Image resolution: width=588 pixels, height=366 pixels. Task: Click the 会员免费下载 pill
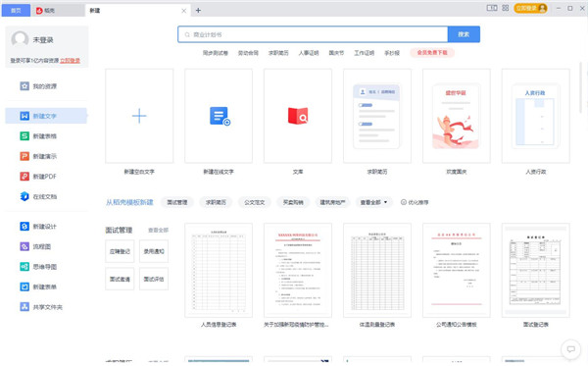pos(432,53)
